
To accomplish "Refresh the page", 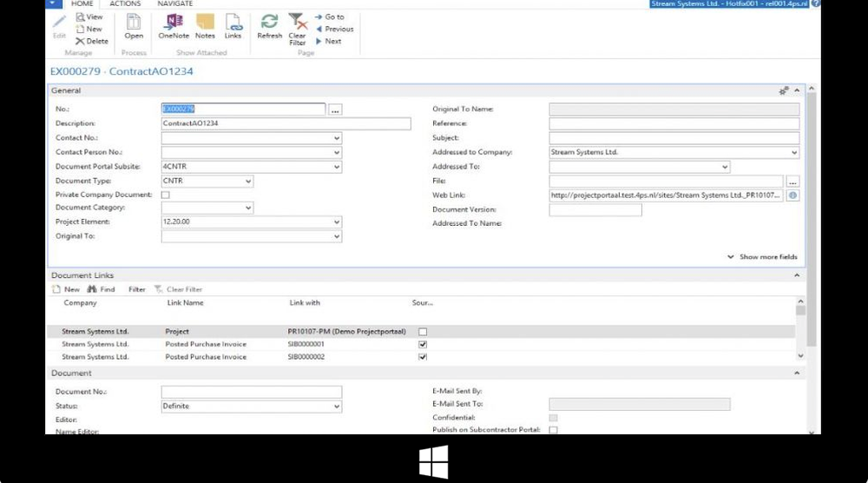I will coord(270,27).
